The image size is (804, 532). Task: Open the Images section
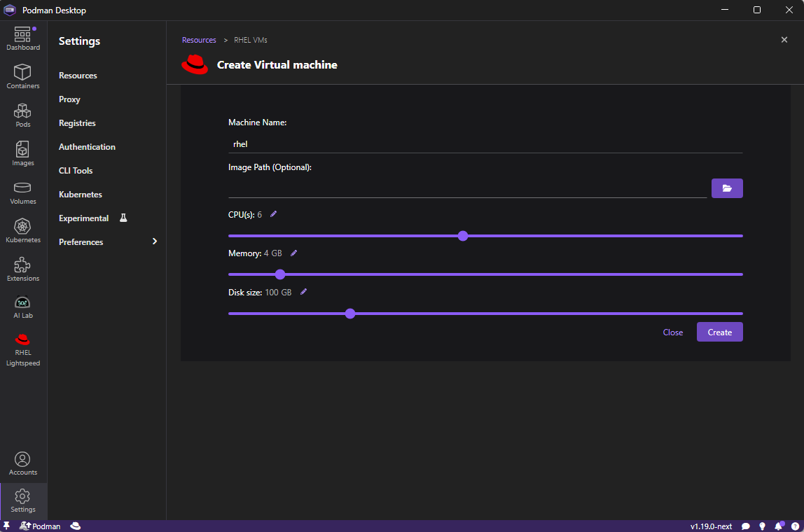(23, 154)
